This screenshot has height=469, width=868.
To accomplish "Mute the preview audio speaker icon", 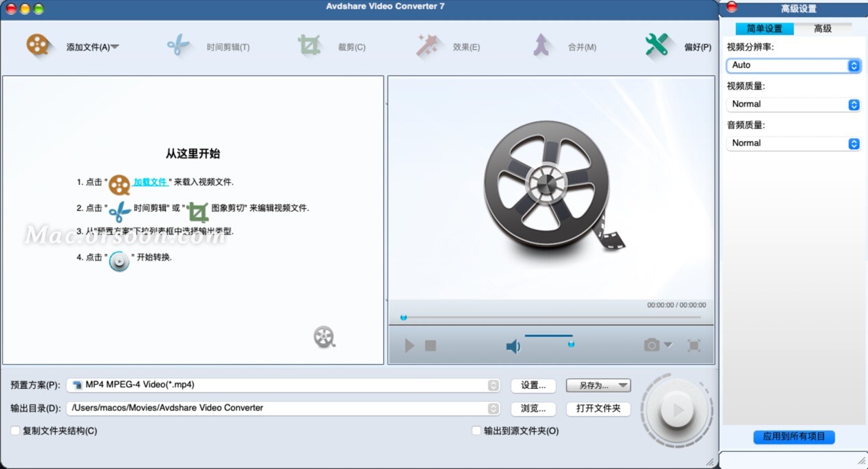I will pyautogui.click(x=513, y=346).
